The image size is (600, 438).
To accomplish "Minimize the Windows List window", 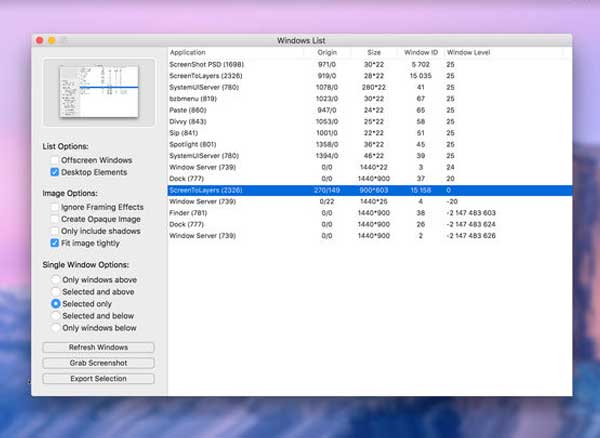I will pos(52,41).
